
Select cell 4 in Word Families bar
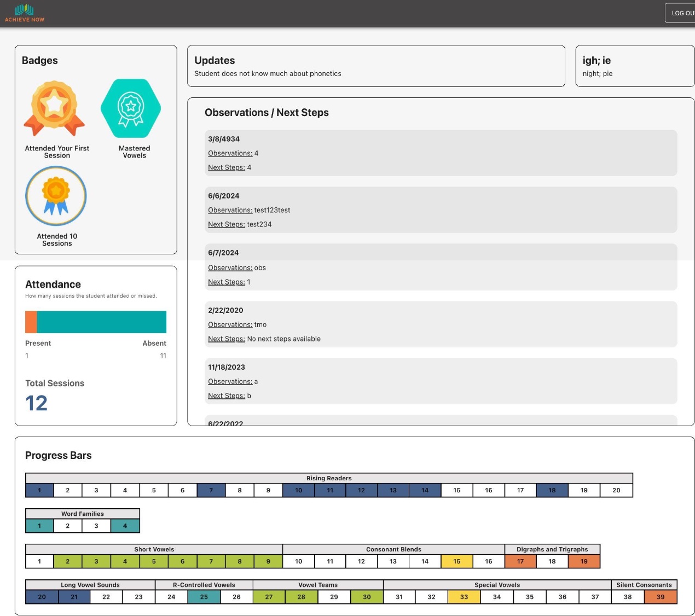click(x=125, y=526)
